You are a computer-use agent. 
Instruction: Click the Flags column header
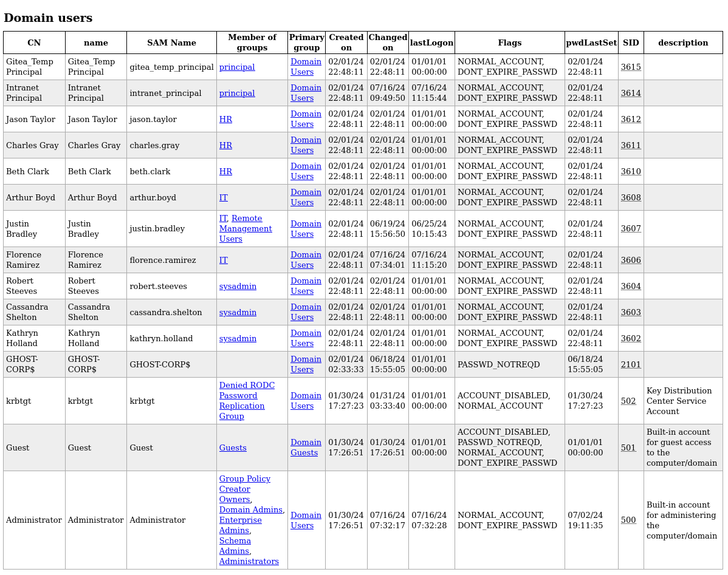point(509,43)
